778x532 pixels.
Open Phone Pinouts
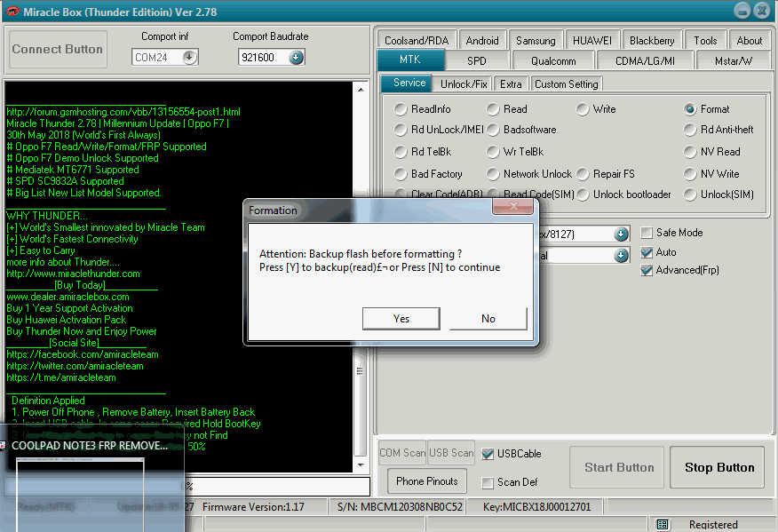[x=426, y=481]
